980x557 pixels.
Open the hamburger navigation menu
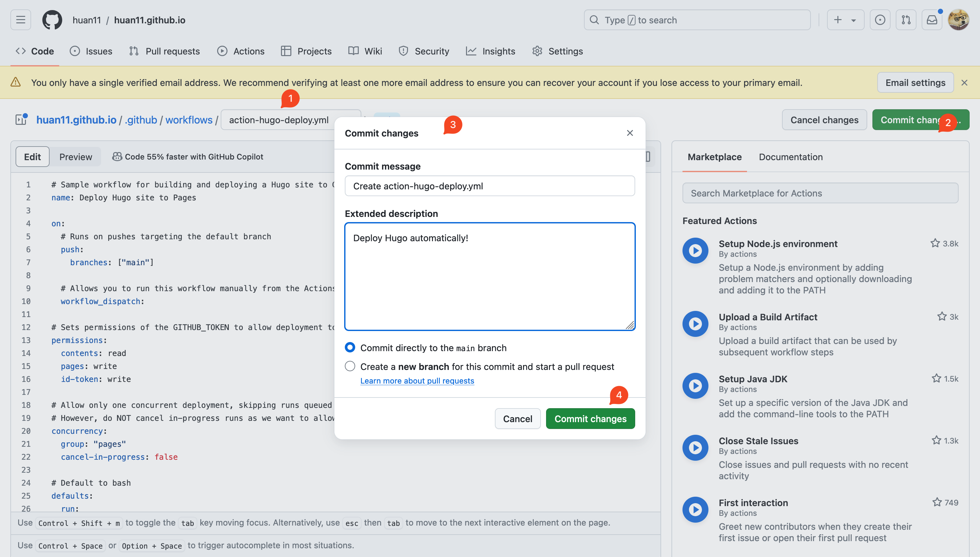coord(21,20)
